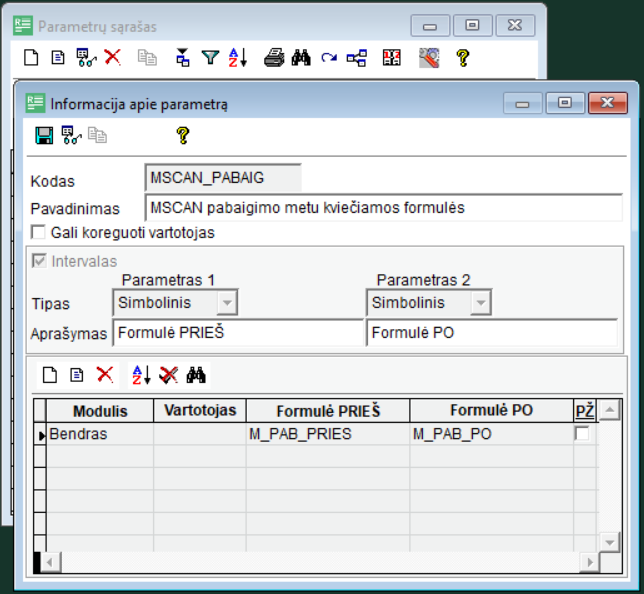Click the Formulė PO column header
Screen dimensions: 644x594
click(490, 411)
